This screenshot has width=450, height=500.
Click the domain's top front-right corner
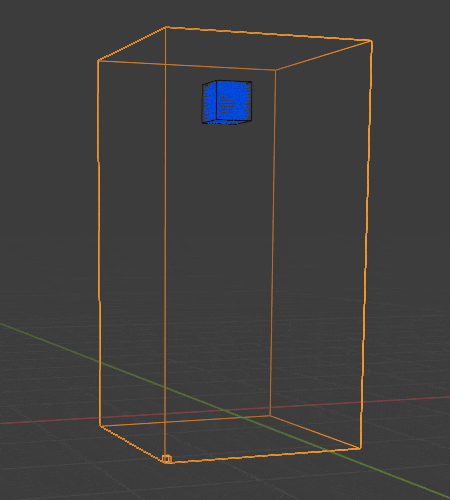point(276,70)
